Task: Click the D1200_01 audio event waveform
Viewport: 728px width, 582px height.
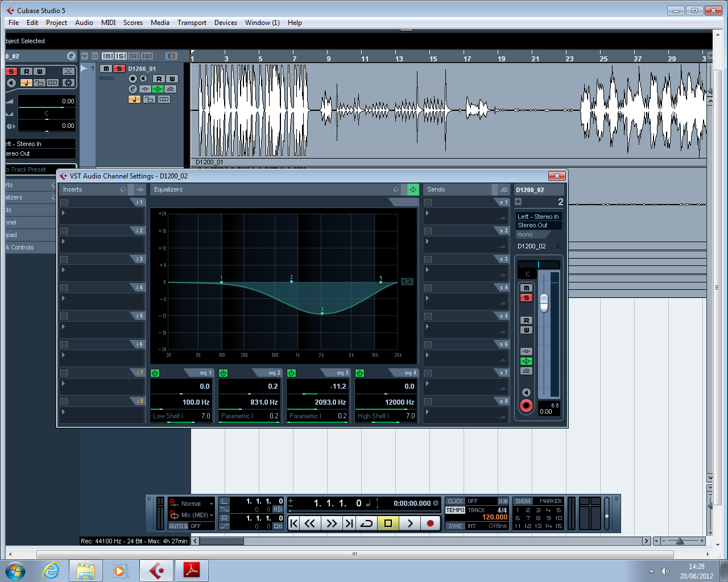Action: [x=449, y=110]
